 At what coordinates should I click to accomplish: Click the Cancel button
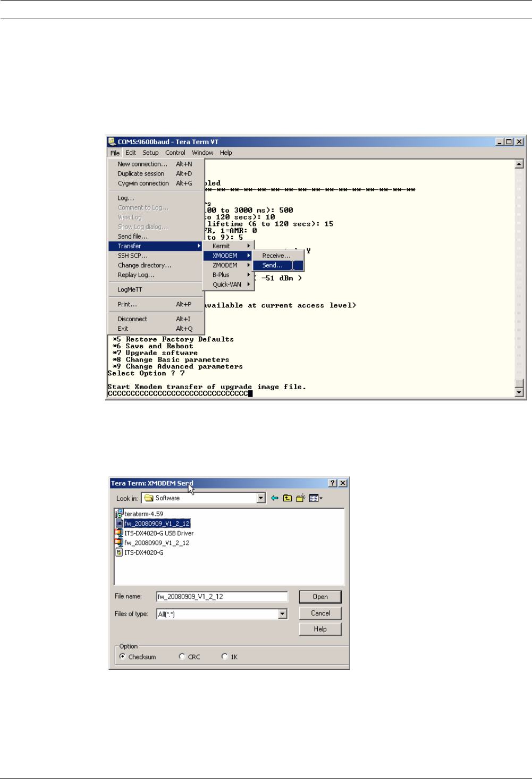[320, 613]
